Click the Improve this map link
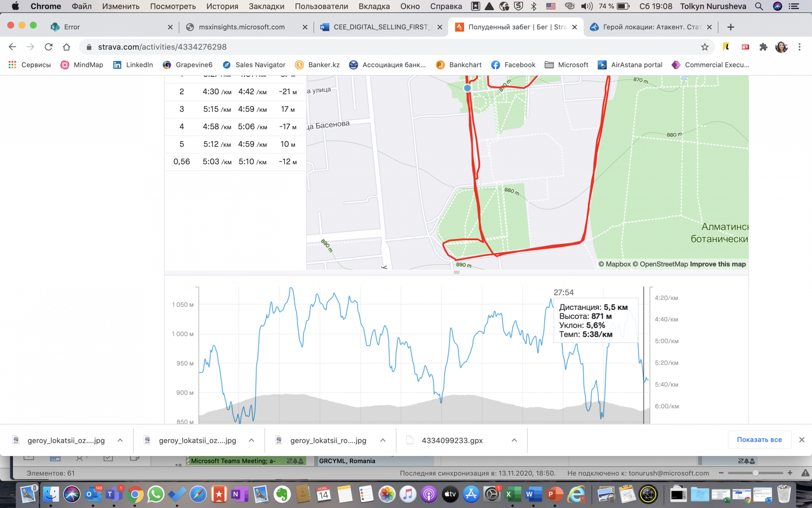The image size is (812, 508). pyautogui.click(x=717, y=264)
